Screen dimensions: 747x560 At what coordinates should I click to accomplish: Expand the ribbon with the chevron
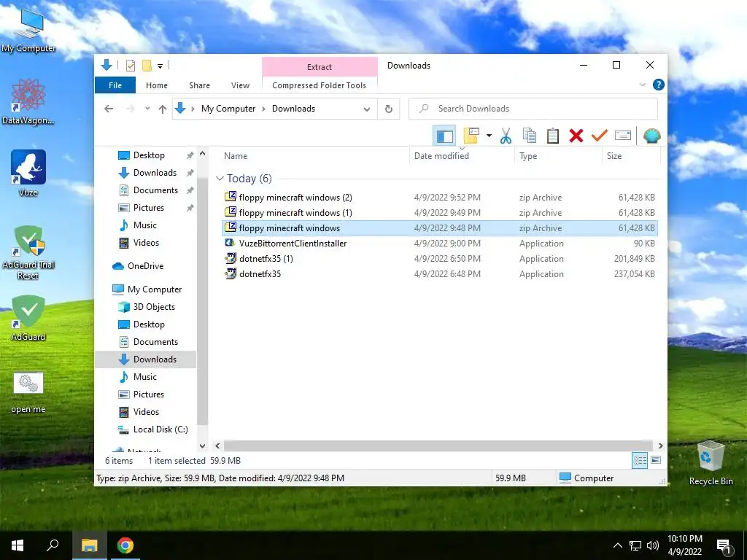pyautogui.click(x=643, y=85)
